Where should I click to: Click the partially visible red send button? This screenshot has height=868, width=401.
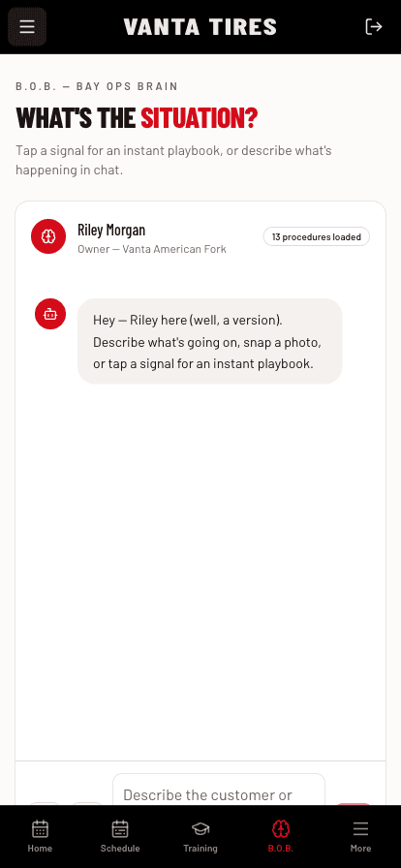tap(354, 804)
